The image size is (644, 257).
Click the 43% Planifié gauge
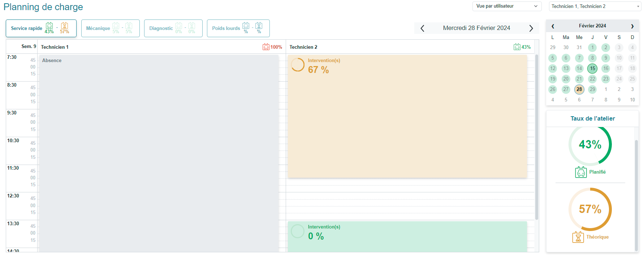[x=590, y=144]
